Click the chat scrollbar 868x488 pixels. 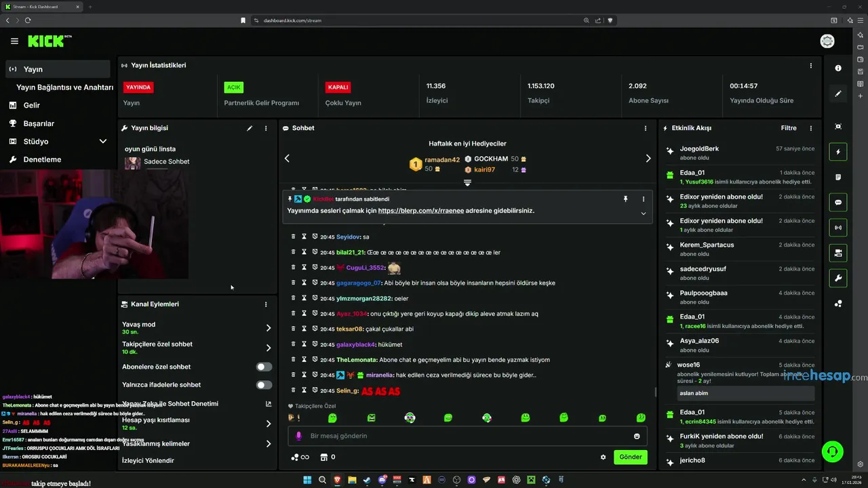click(655, 392)
